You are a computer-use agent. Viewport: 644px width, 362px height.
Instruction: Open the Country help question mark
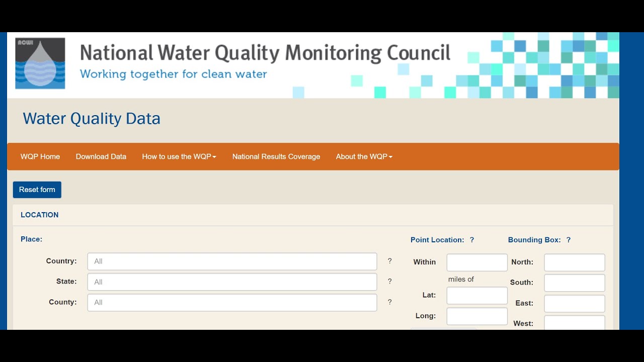point(389,261)
